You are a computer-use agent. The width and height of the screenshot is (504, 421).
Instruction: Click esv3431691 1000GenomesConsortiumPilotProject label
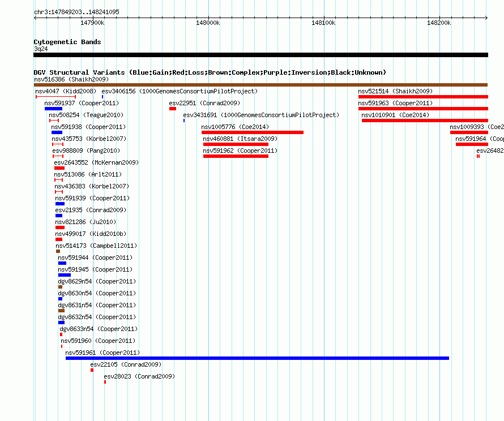click(261, 115)
